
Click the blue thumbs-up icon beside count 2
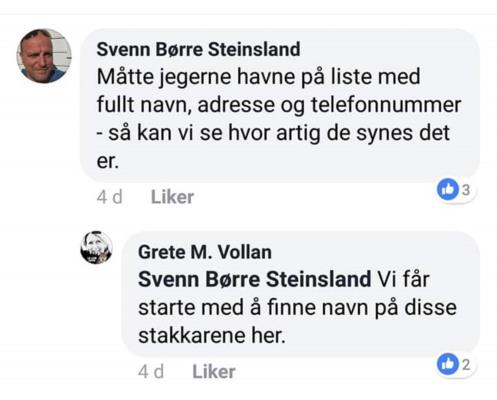pyautogui.click(x=448, y=364)
